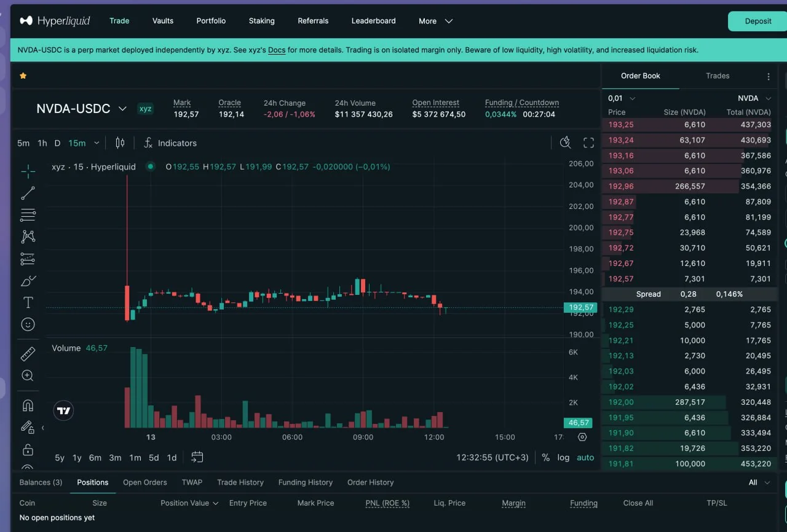This screenshot has width=787, height=532.
Task: Open the Funding History tab
Action: (305, 482)
